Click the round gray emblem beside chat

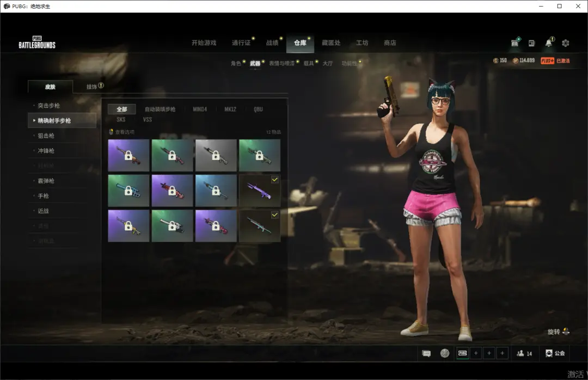tap(445, 353)
